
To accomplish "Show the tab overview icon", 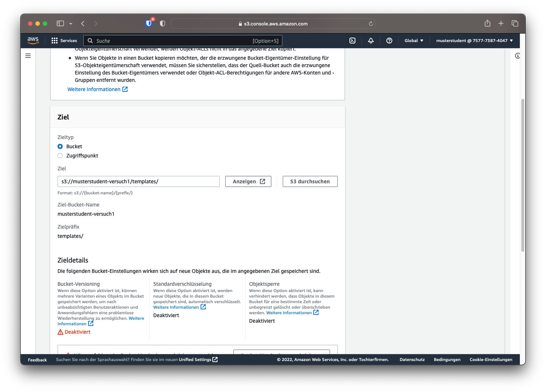I will pos(515,24).
